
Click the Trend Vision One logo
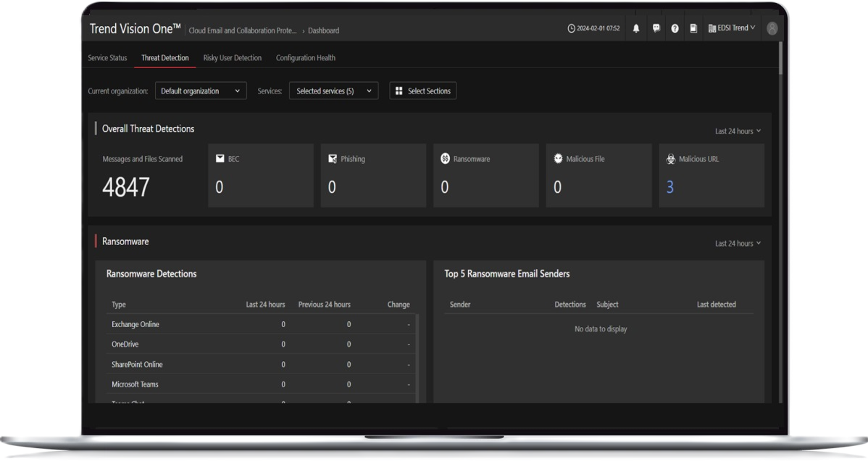tap(135, 29)
